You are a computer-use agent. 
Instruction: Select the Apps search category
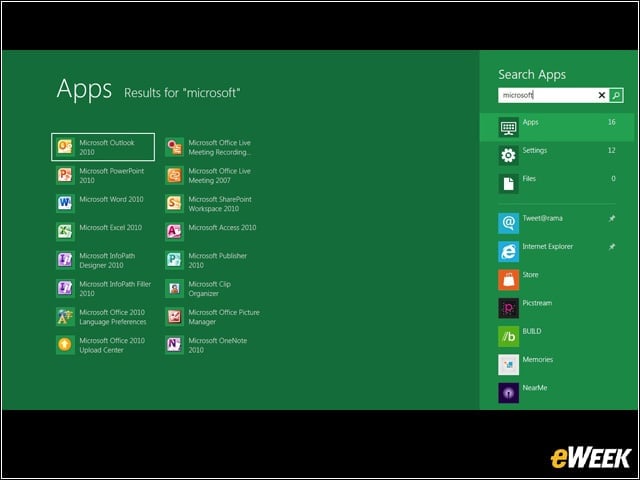tap(557, 127)
